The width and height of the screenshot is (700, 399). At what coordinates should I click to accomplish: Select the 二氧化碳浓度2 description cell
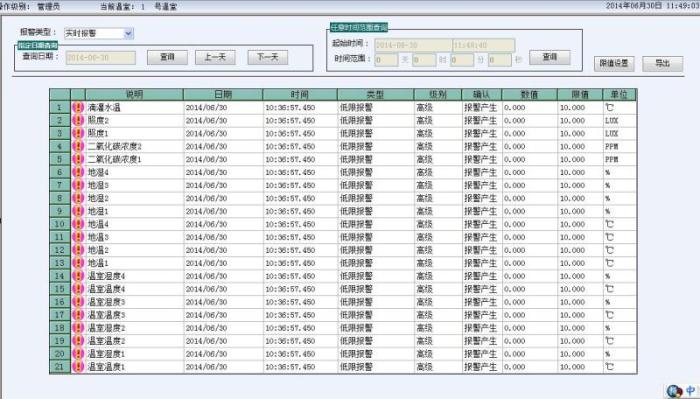pyautogui.click(x=134, y=146)
